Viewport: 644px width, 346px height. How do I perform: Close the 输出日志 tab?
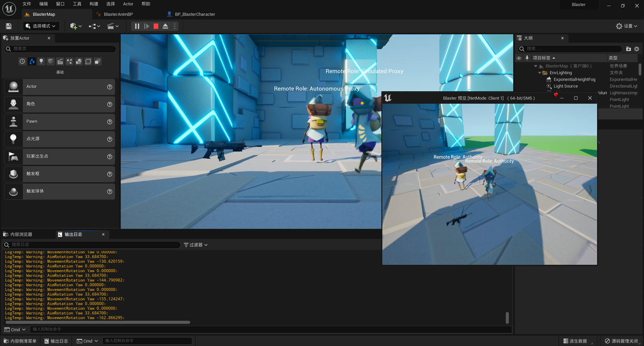(x=103, y=234)
